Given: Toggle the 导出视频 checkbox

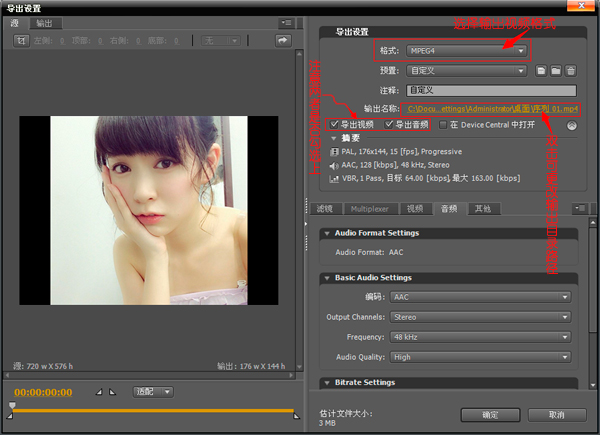Looking at the screenshot, I should [x=334, y=124].
